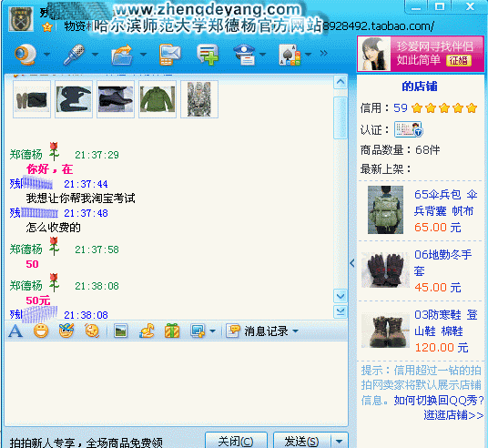Click the paratrooper backpack product image
The width and height of the screenshot is (488, 448).
click(x=385, y=209)
